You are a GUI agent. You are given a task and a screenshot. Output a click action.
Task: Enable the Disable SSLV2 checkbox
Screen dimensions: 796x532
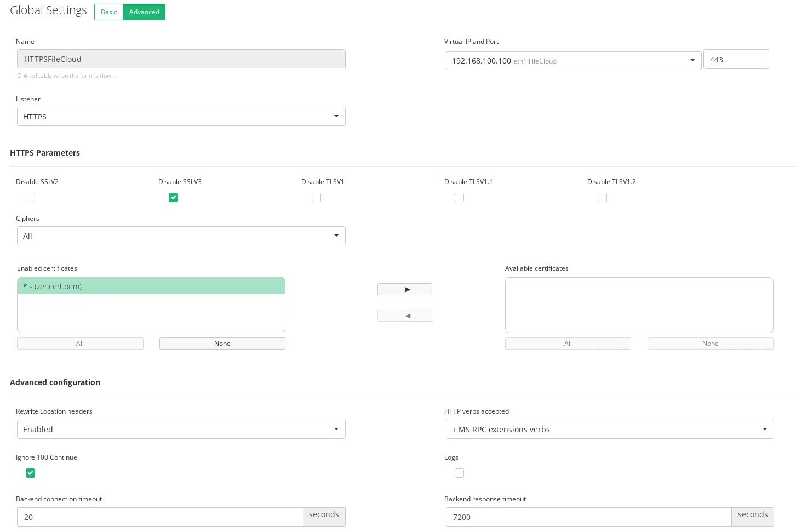31,198
